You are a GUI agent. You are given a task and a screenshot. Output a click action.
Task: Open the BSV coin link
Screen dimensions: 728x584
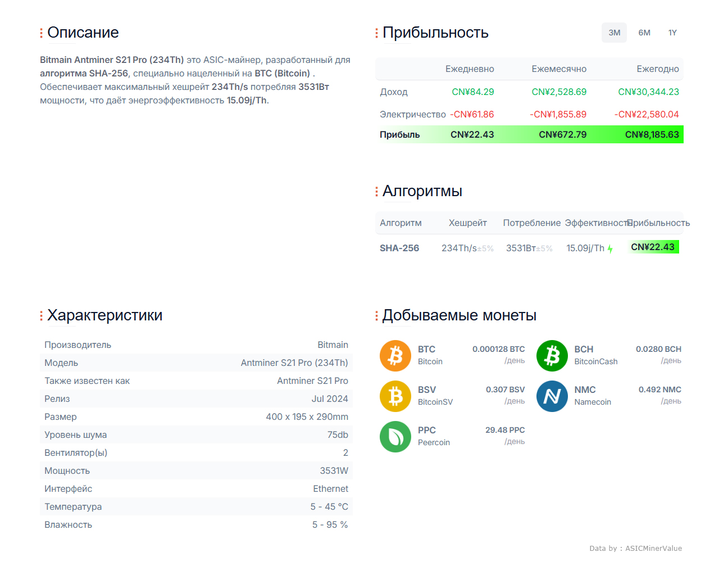427,390
